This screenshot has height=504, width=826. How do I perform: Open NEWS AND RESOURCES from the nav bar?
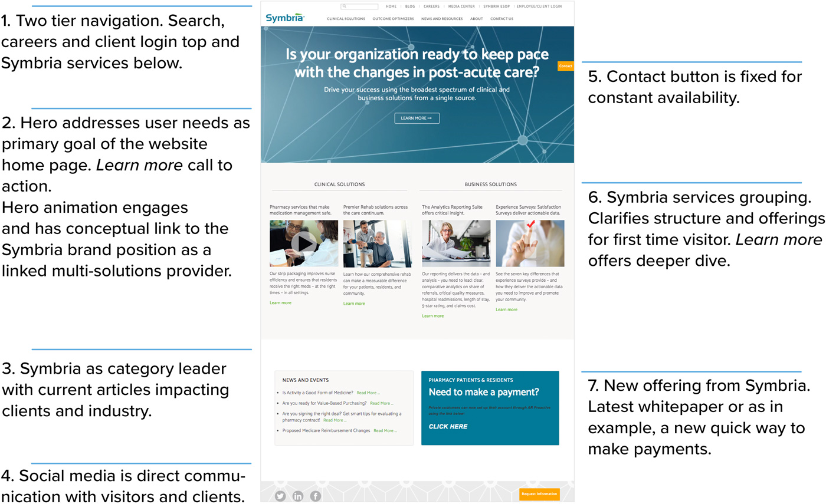pos(442,18)
